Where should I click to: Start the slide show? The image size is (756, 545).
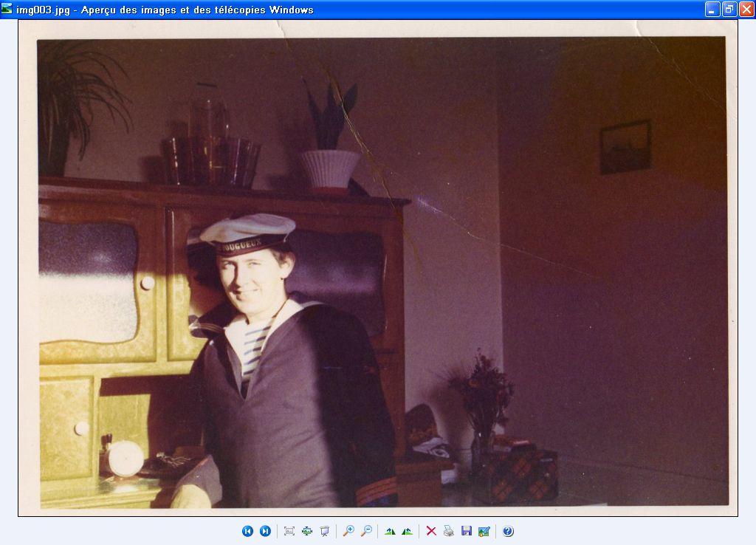click(324, 531)
